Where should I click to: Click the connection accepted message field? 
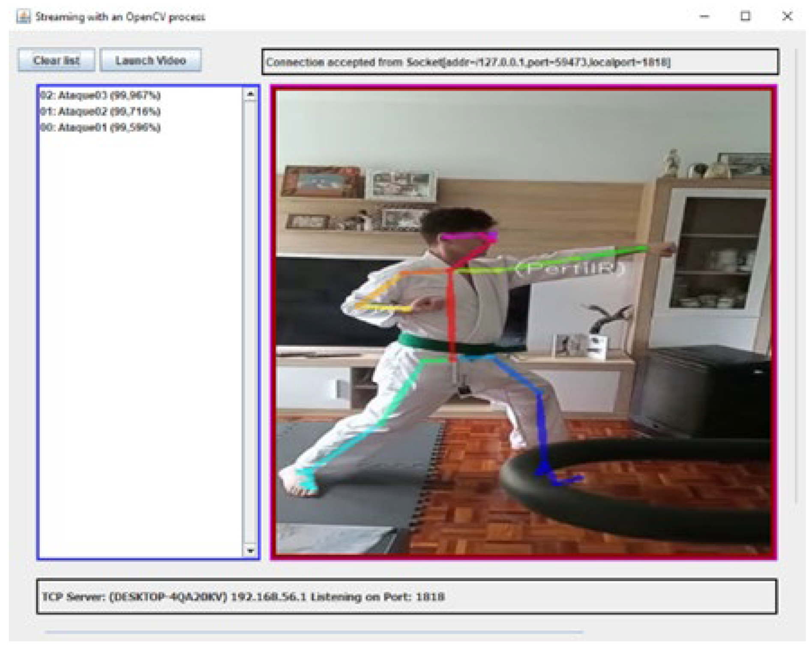pos(520,62)
